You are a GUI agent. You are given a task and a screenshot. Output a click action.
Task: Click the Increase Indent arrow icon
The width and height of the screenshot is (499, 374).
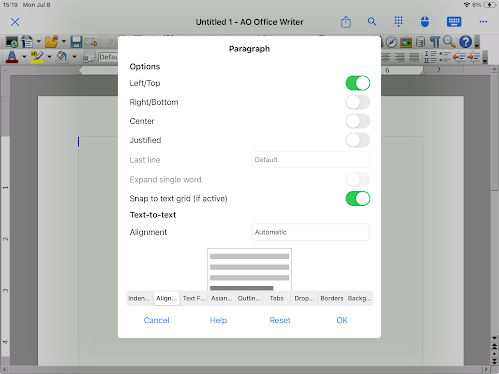pyautogui.click(x=473, y=57)
